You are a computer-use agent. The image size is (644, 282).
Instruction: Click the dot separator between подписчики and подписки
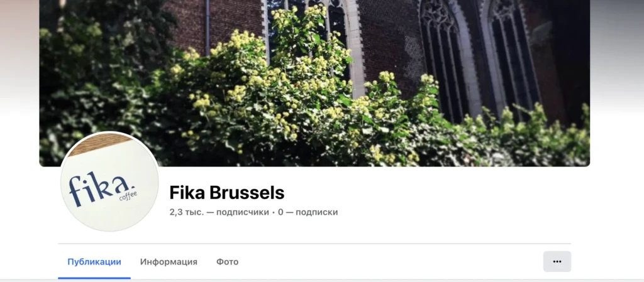(x=274, y=213)
